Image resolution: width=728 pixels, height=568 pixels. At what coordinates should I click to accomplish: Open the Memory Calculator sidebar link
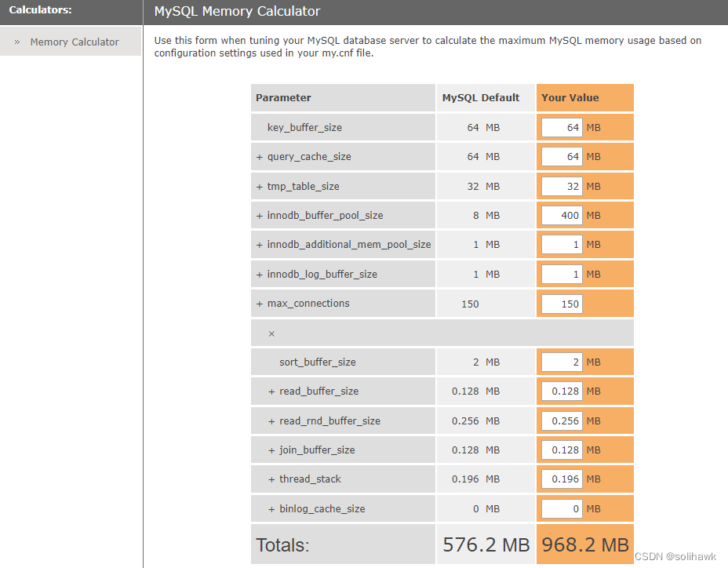(x=75, y=42)
